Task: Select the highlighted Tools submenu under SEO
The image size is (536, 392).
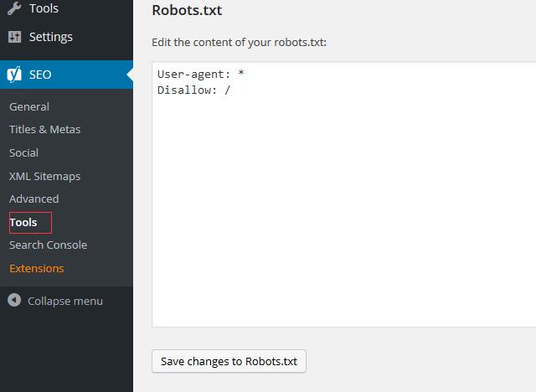Action: pos(23,223)
